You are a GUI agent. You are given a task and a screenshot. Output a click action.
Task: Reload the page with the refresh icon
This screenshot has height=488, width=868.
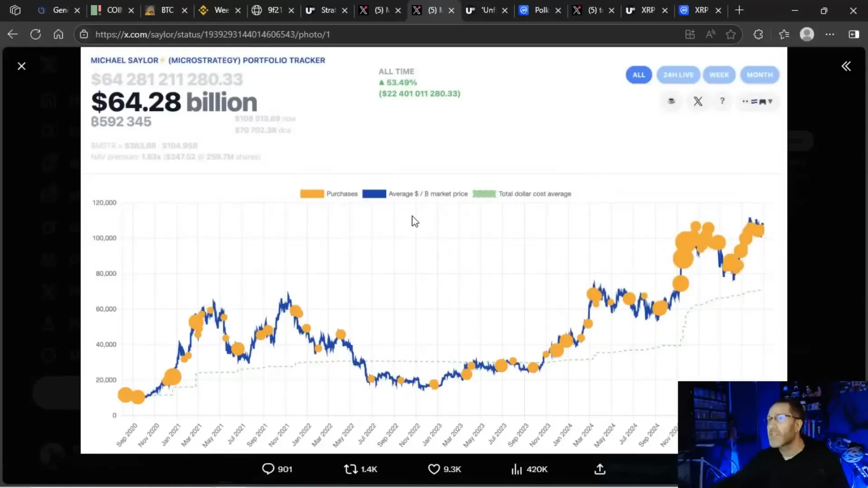[x=36, y=34]
